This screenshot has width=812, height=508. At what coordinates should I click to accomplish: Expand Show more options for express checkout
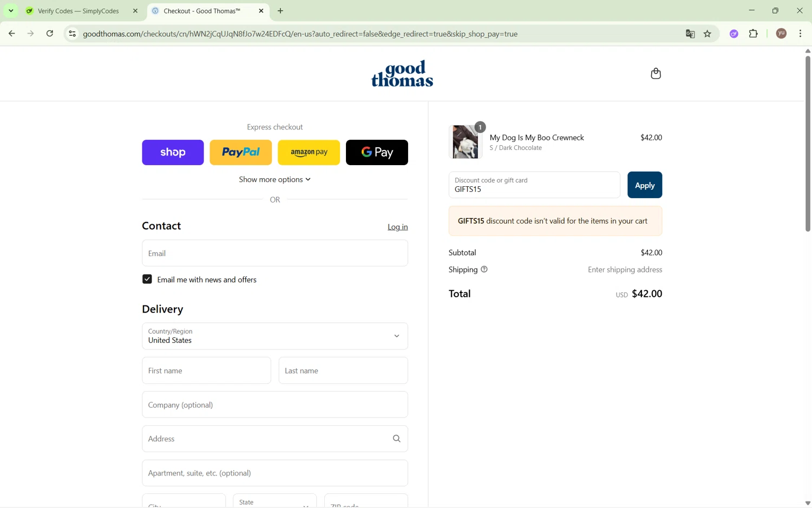pos(275,179)
